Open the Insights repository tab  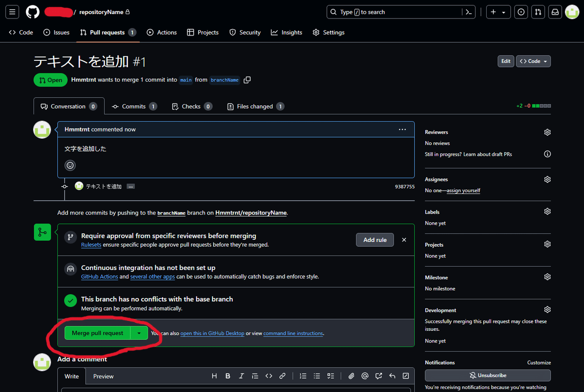coord(287,32)
